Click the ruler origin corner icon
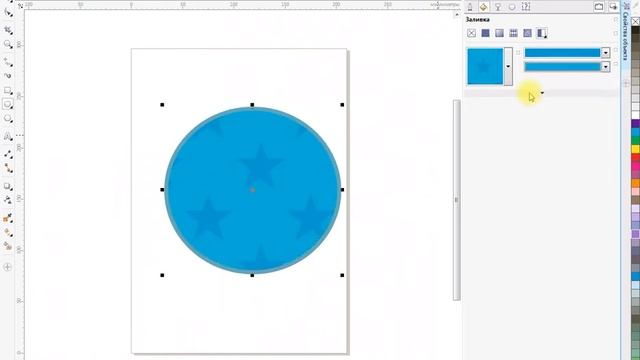Image resolution: width=640 pixels, height=360 pixels. click(20, 6)
